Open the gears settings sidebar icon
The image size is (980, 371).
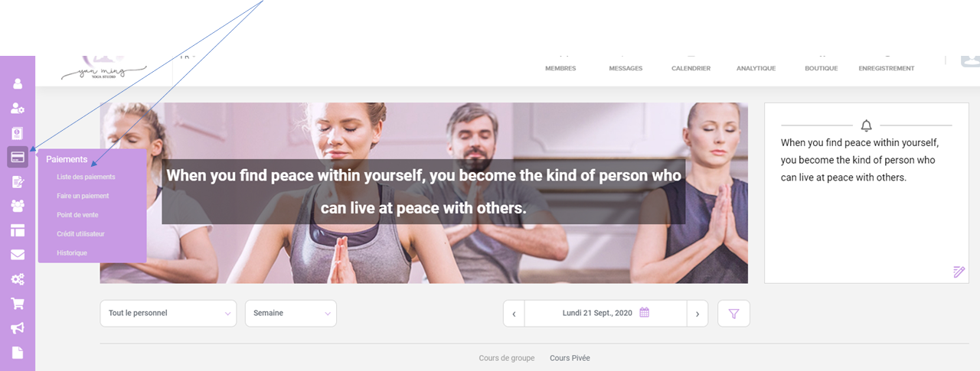[18, 279]
